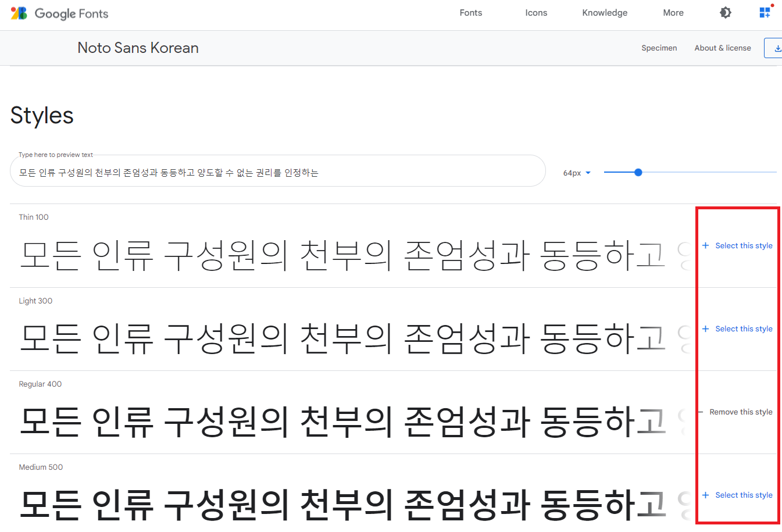Image resolution: width=782 pixels, height=532 pixels.
Task: Click plus icon beside Light 300 style
Action: coord(705,329)
